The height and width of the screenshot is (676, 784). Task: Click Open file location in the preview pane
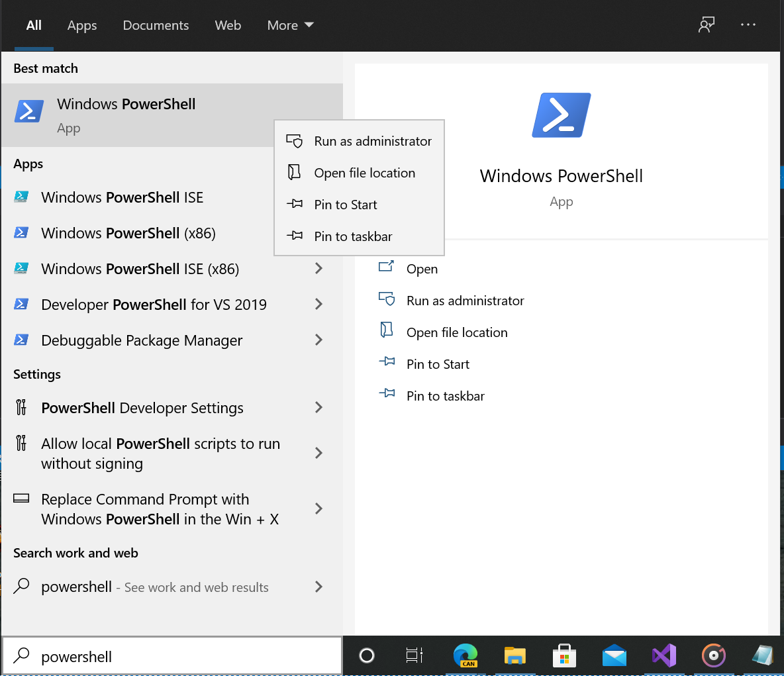pyautogui.click(x=456, y=332)
